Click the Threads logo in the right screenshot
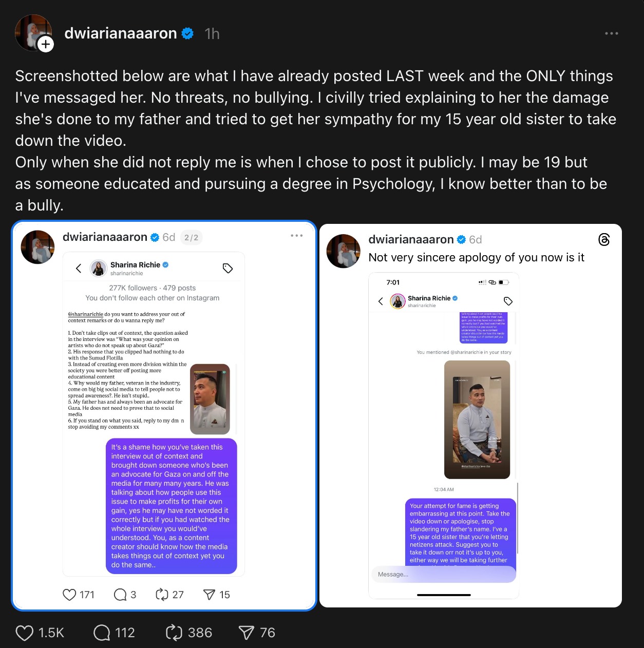 [604, 240]
